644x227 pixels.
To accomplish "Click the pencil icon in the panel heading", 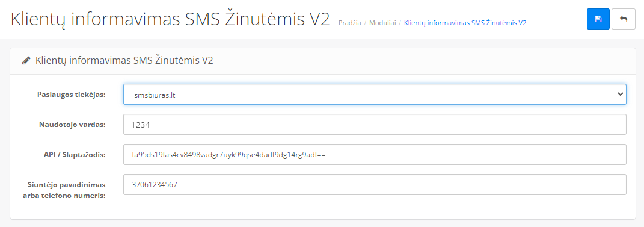I will click(26, 61).
